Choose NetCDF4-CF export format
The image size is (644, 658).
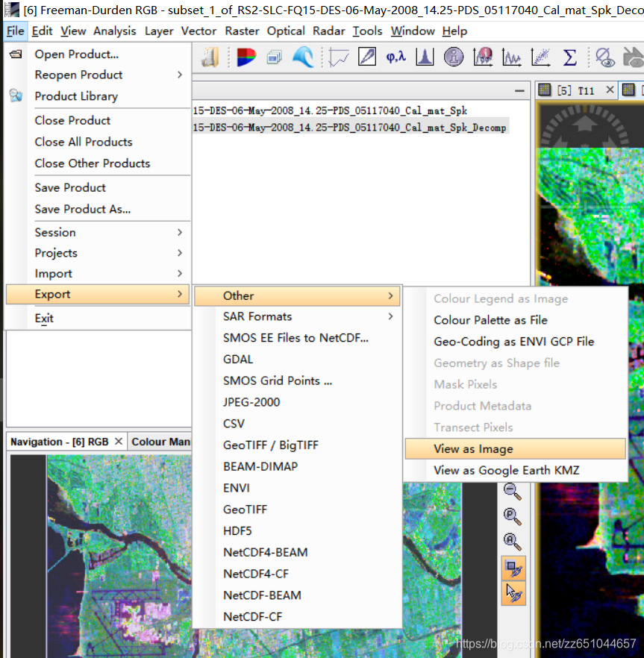pyautogui.click(x=297, y=574)
